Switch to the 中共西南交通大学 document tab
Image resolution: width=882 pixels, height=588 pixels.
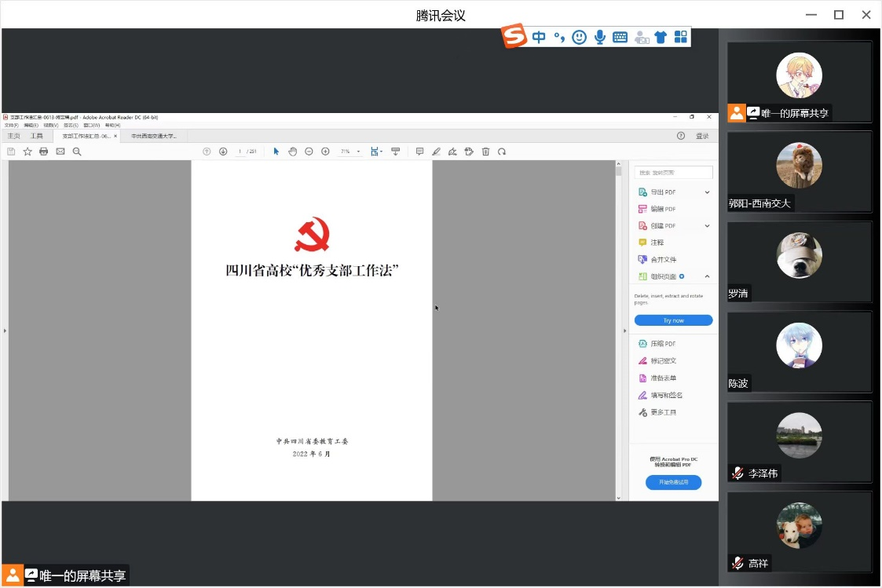tap(154, 136)
